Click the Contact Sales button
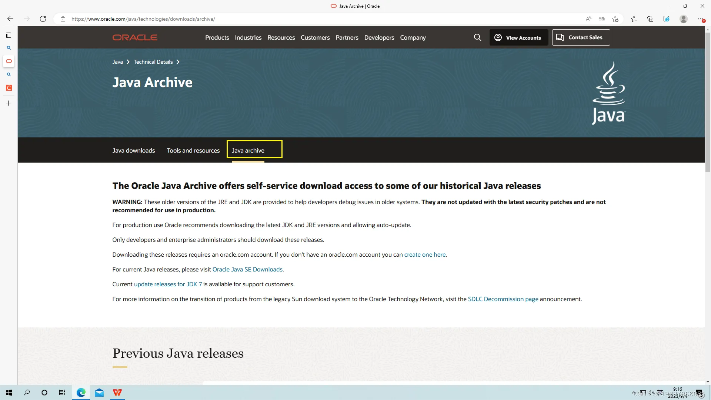This screenshot has height=400, width=711. (581, 37)
